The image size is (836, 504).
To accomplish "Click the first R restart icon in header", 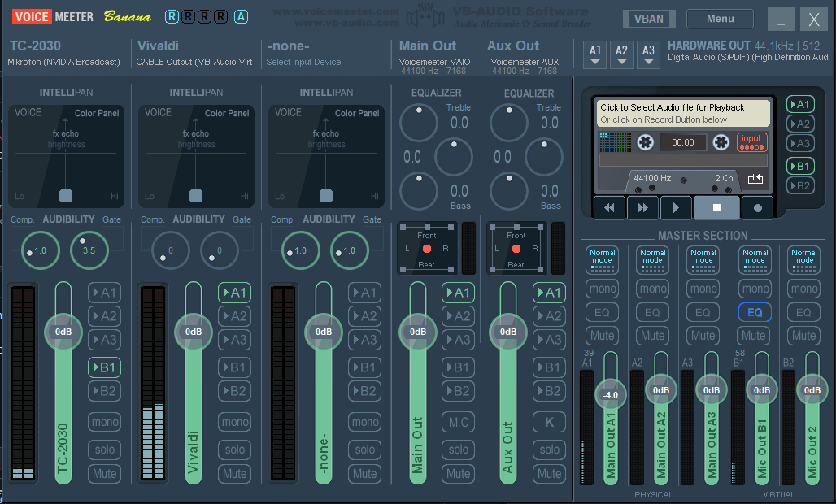I will pyautogui.click(x=172, y=17).
